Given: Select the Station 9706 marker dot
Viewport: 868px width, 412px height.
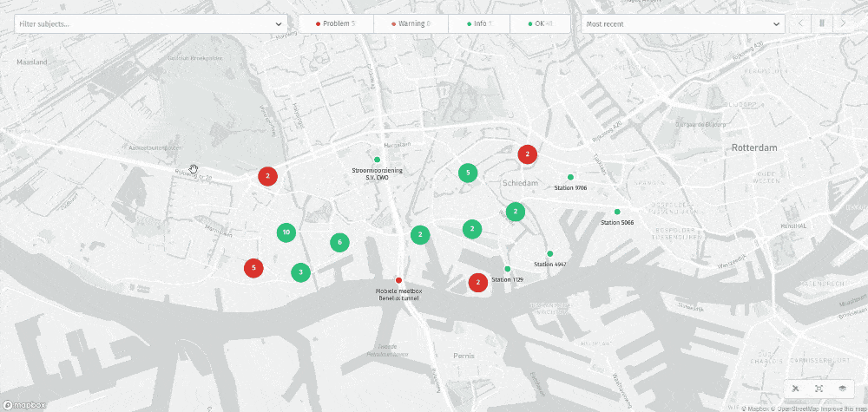Looking at the screenshot, I should pyautogui.click(x=570, y=177).
